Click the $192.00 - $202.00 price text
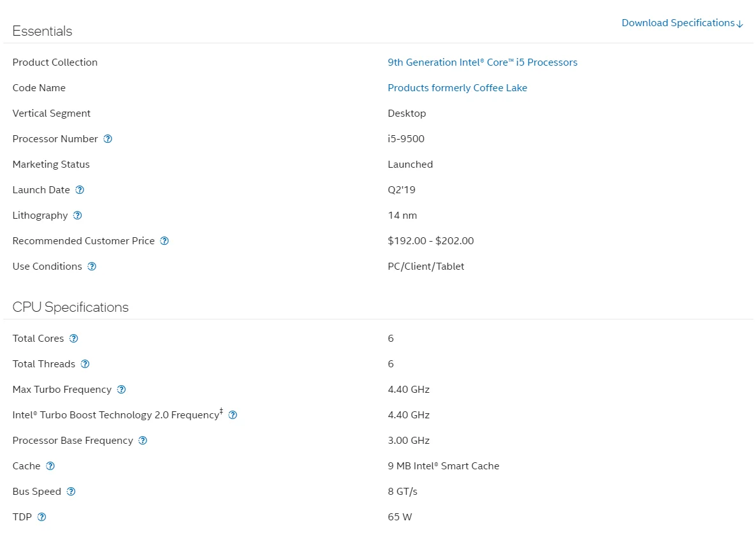Screen dimensions: 756x535 [430, 241]
